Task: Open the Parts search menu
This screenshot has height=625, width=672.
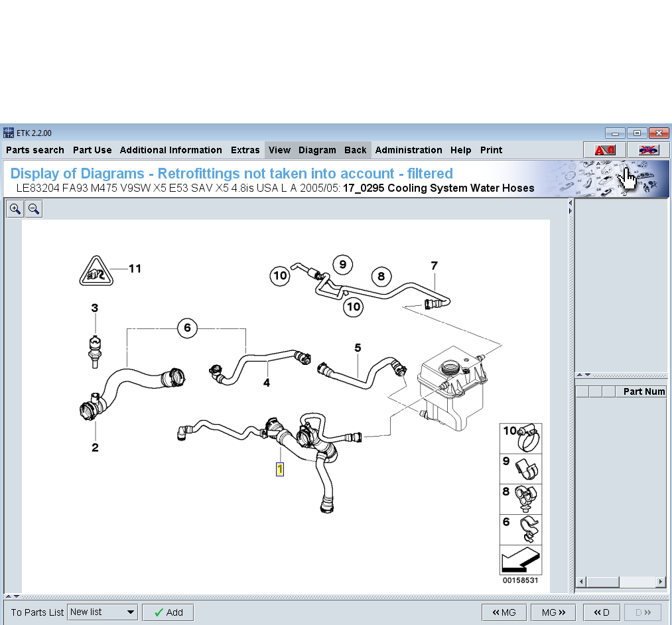Action: tap(35, 150)
